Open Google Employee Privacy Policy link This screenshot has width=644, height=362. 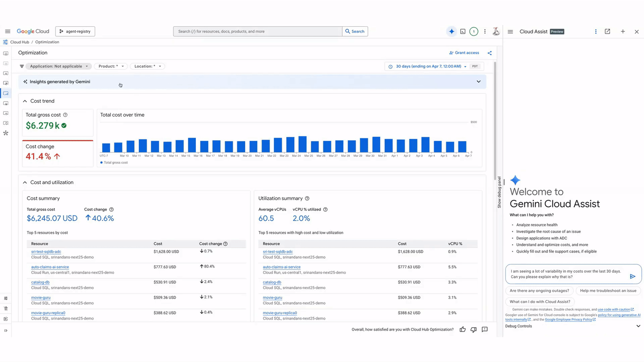coord(568,320)
